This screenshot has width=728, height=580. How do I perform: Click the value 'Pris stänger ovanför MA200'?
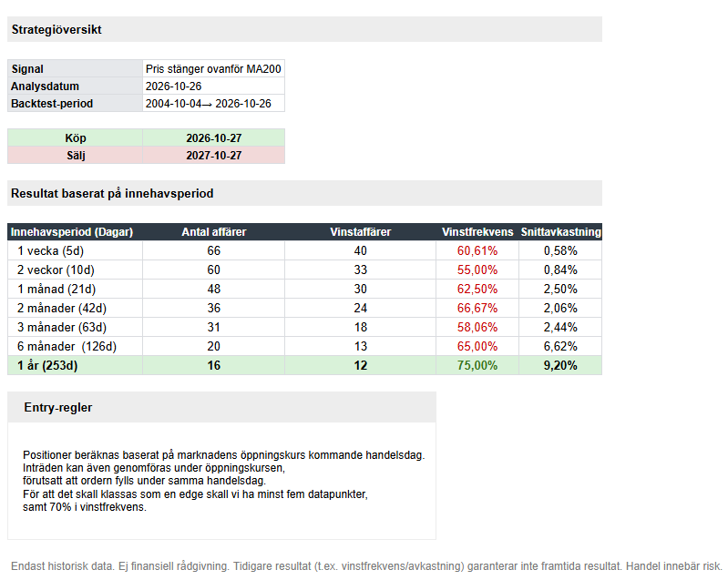(213, 68)
